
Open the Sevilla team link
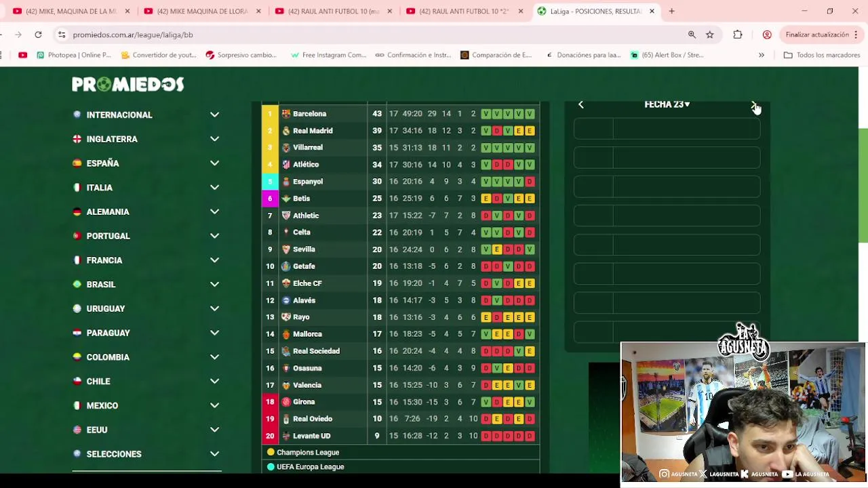click(304, 249)
